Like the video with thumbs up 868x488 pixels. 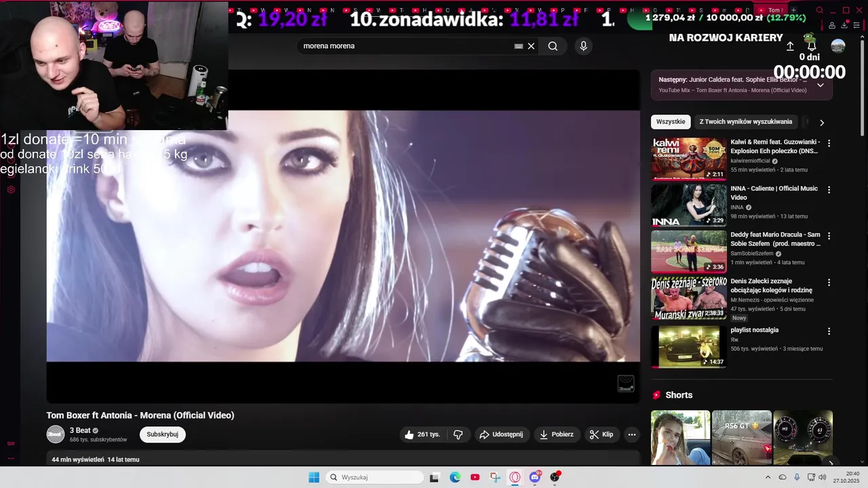point(422,434)
